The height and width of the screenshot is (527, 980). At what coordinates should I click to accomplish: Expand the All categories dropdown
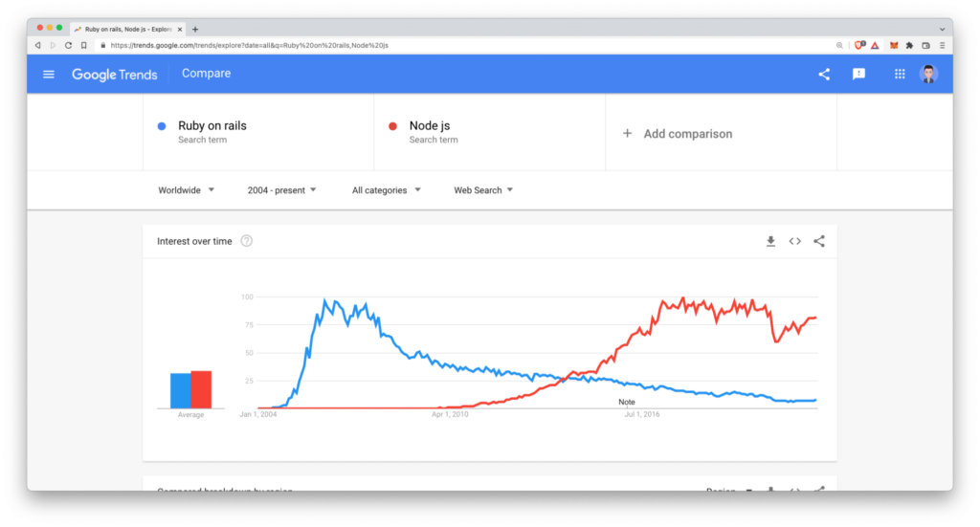coord(386,190)
